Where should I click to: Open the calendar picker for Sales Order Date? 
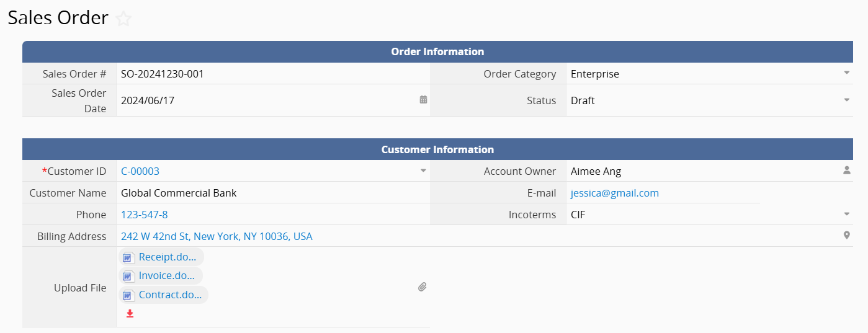pos(423,99)
